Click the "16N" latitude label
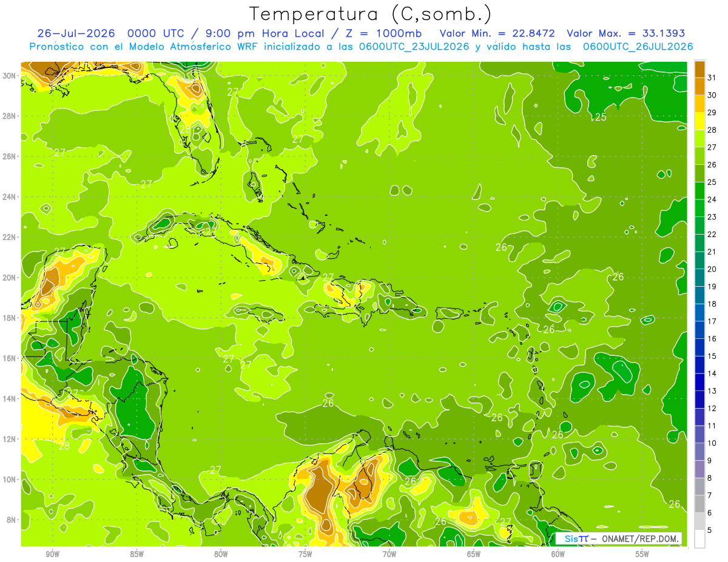The image size is (728, 562). pos(9,358)
